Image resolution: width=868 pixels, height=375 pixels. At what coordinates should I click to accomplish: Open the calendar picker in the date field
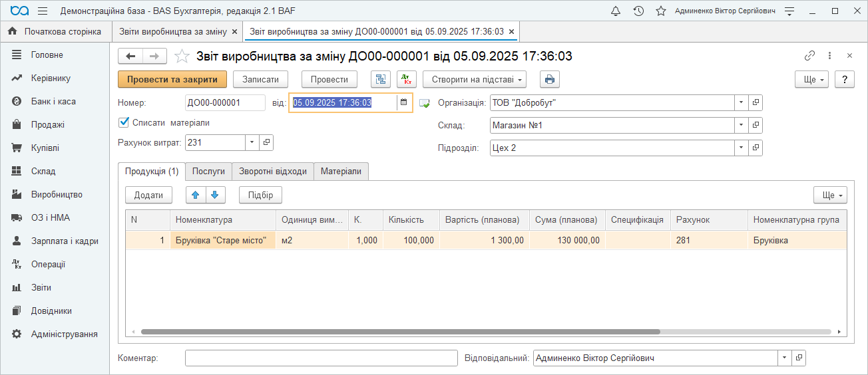[403, 102]
